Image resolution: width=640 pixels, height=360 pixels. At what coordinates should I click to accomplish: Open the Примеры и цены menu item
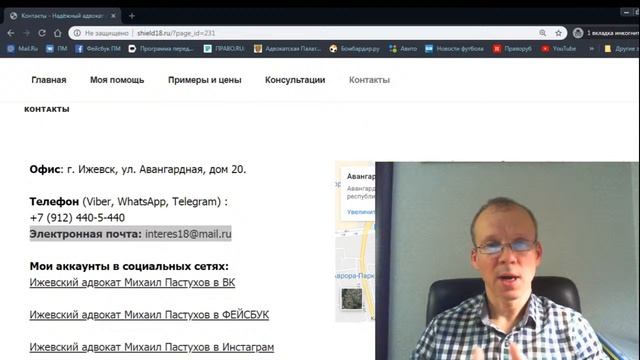[205, 80]
